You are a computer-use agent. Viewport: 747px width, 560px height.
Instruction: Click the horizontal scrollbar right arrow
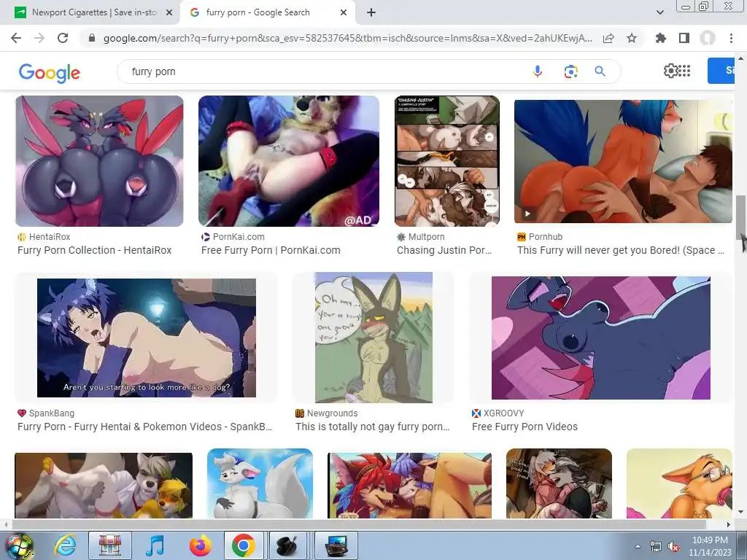click(729, 525)
